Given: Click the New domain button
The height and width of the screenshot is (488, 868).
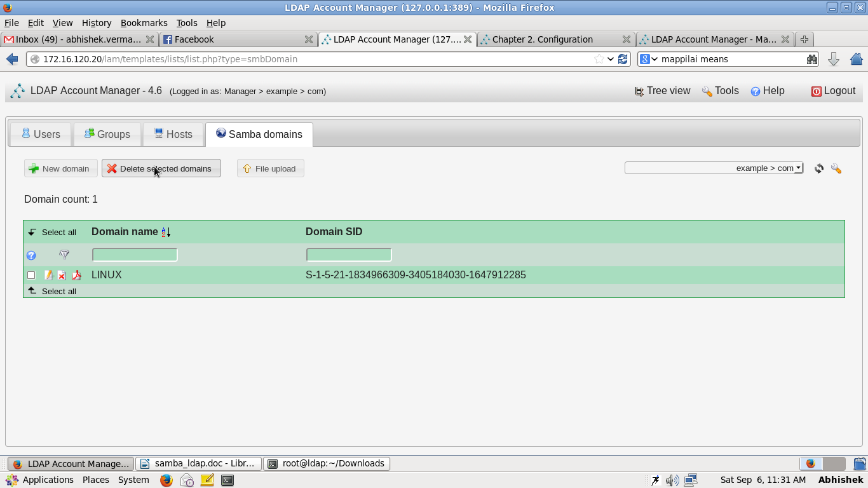Looking at the screenshot, I should 60,168.
